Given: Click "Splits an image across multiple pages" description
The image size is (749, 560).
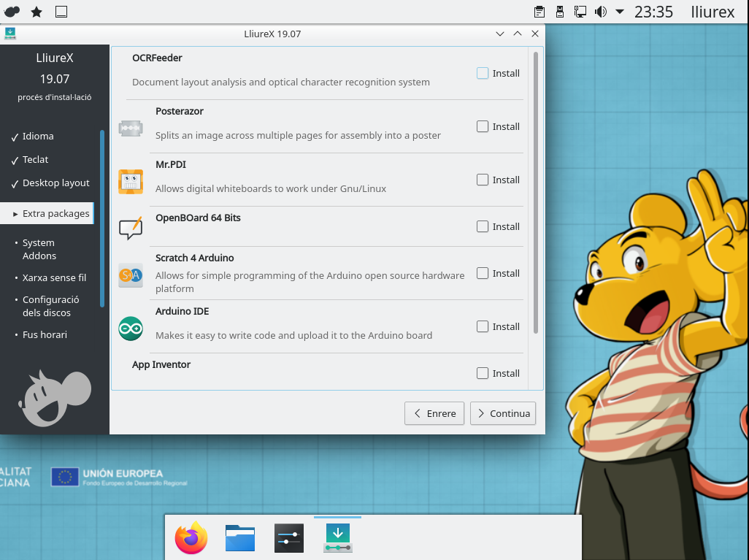Looking at the screenshot, I should pos(298,135).
